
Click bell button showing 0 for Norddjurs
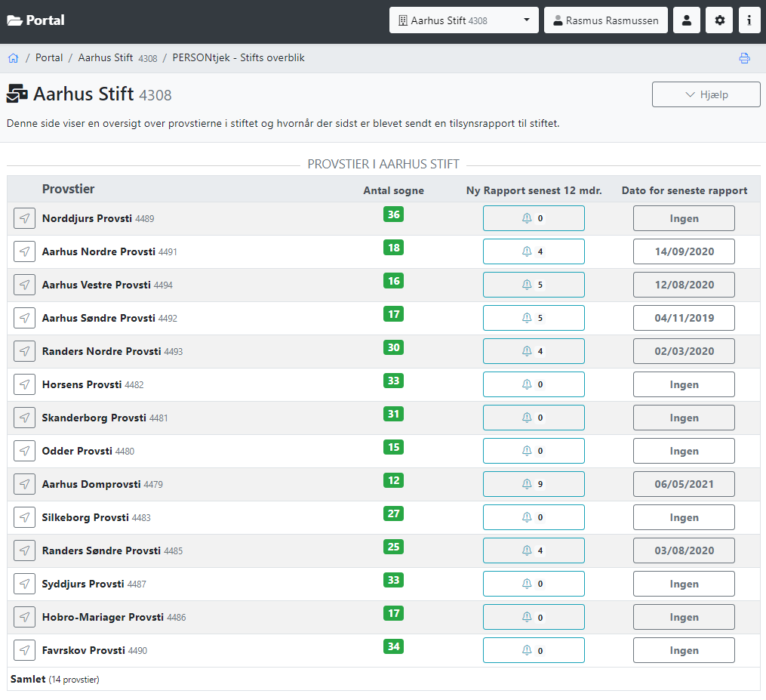pos(534,218)
